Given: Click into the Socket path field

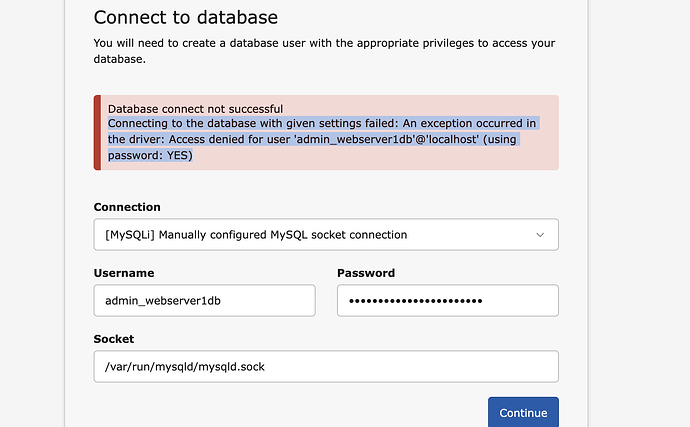Looking at the screenshot, I should click(x=325, y=366).
